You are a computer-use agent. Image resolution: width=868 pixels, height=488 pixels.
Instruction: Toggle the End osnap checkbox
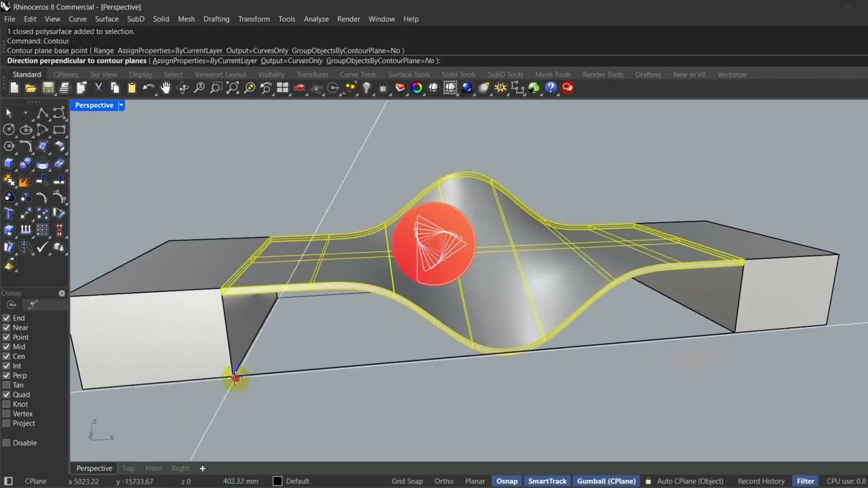tap(7, 318)
